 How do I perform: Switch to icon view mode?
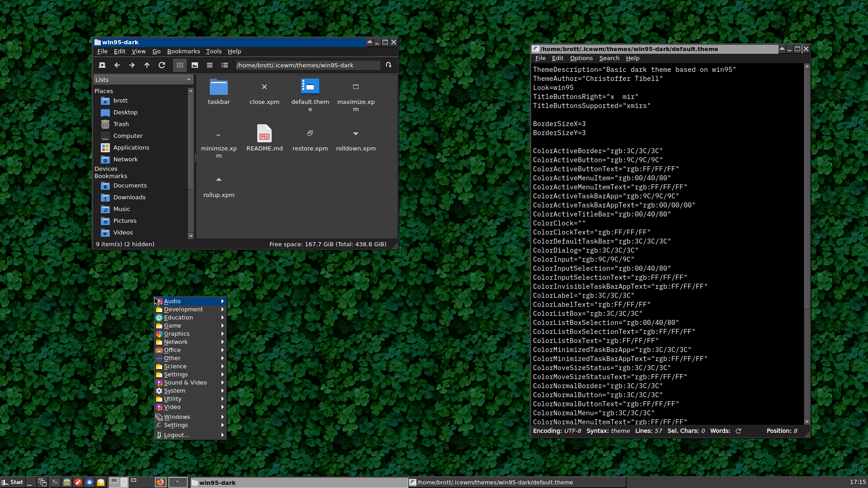point(180,65)
